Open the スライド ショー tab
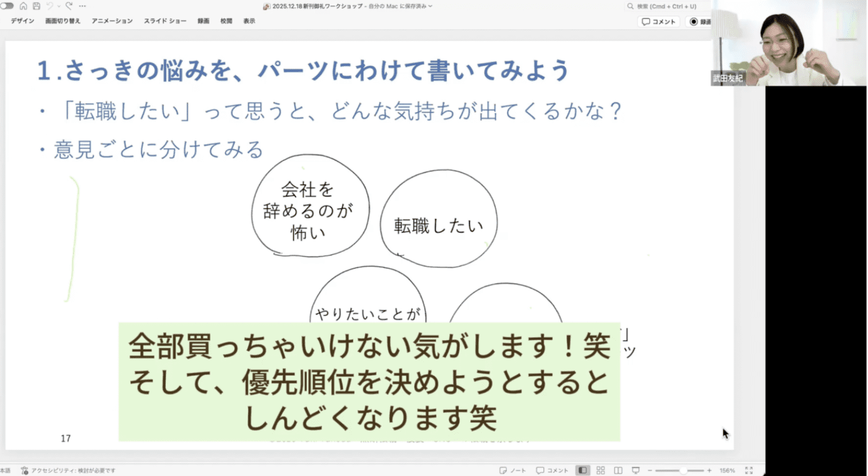 (x=165, y=21)
